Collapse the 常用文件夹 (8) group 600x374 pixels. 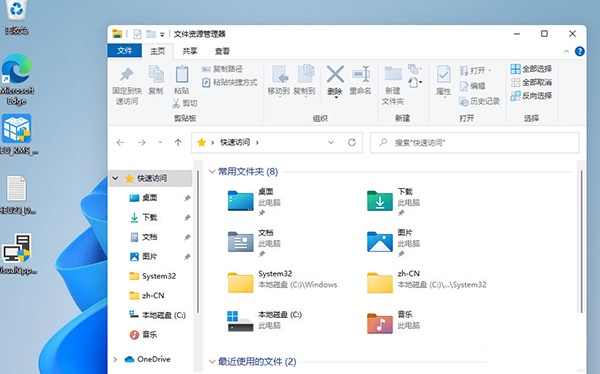[212, 171]
